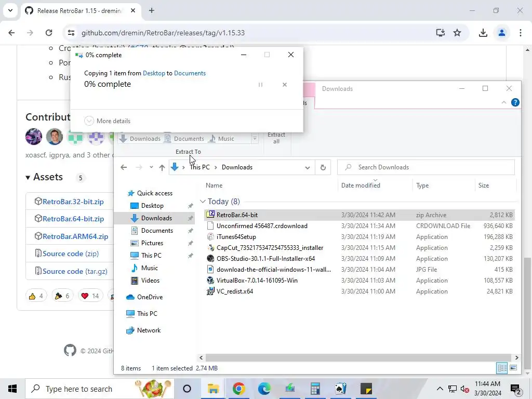The width and height of the screenshot is (532, 399).
Task: Expand address bar history dropdown
Action: coord(307,167)
